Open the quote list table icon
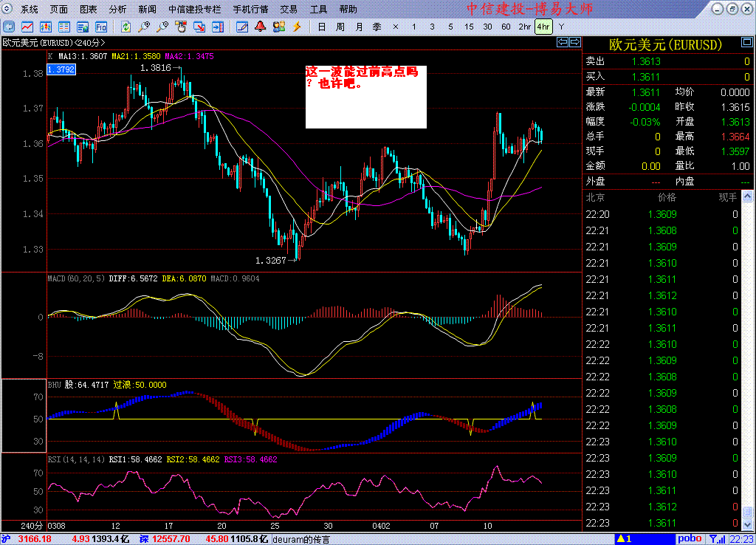The height and width of the screenshot is (545, 756). tap(63, 27)
